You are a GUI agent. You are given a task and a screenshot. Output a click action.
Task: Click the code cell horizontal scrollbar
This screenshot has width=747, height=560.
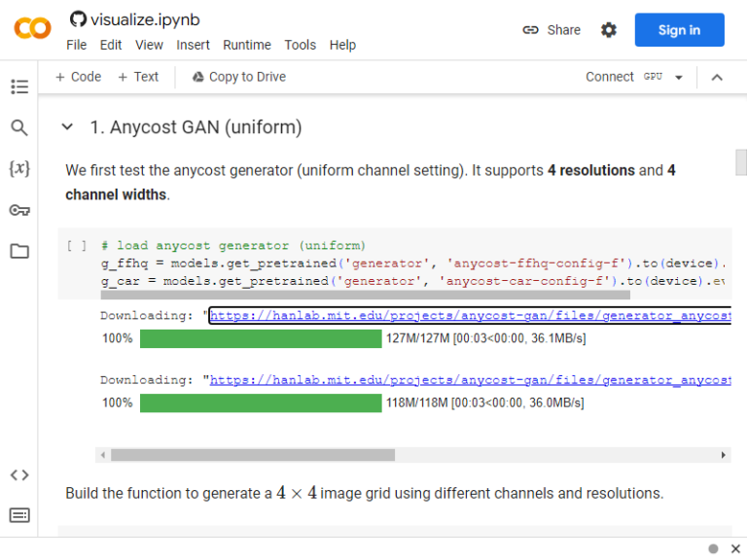coord(366,295)
